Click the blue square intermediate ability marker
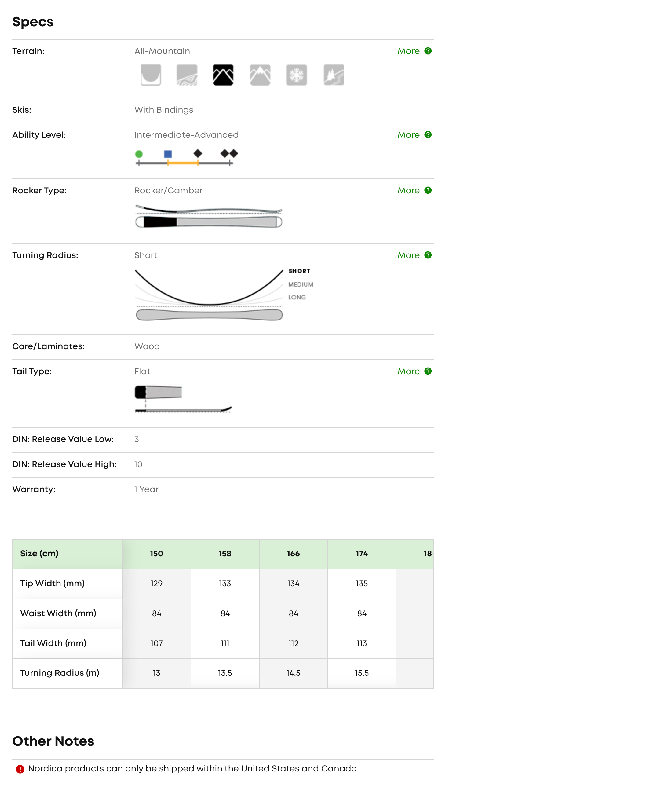 point(168,154)
